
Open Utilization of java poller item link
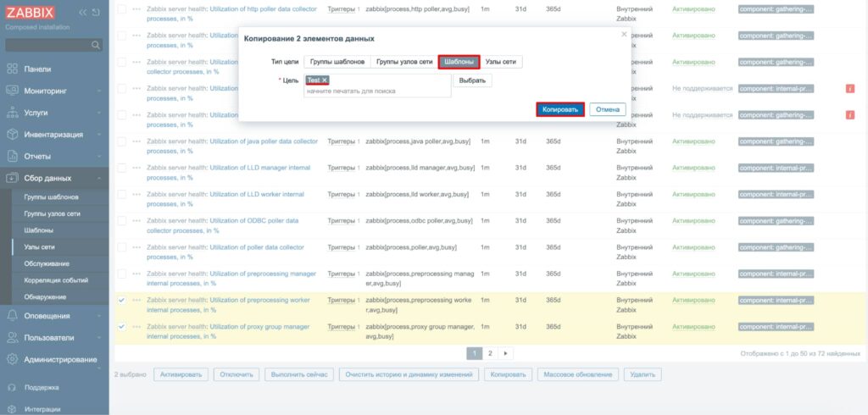click(x=264, y=141)
